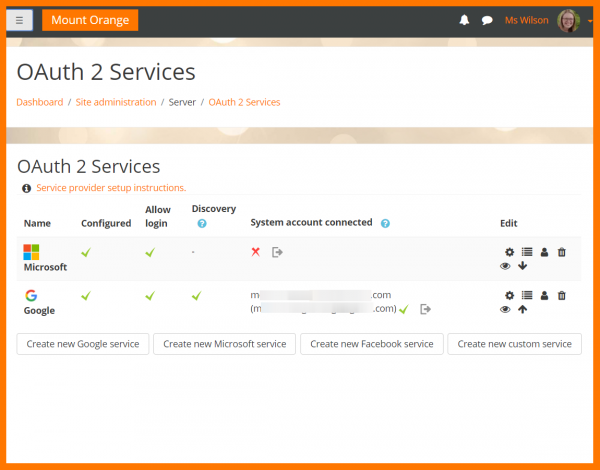Create new custom service
Viewport: 600px width, 470px height.
pyautogui.click(x=515, y=344)
